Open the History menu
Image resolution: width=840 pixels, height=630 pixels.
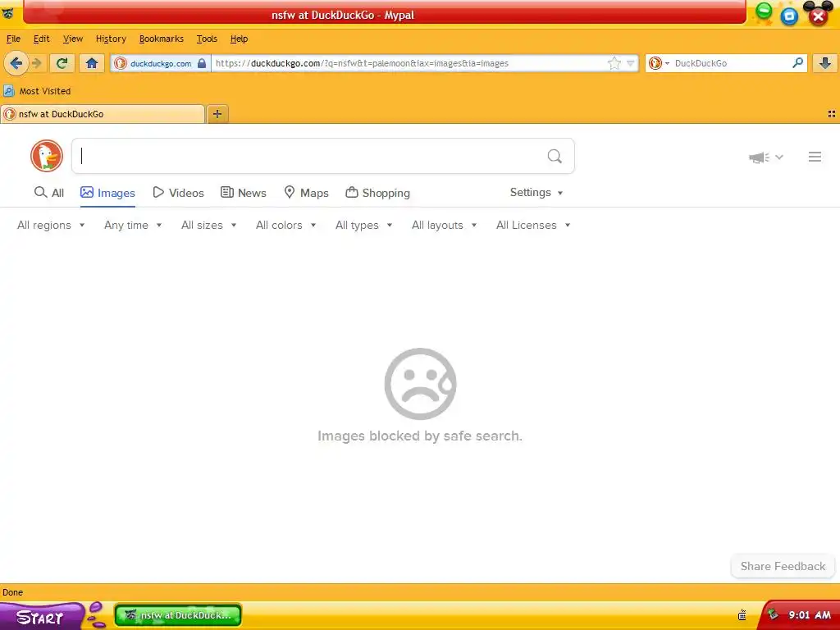111,39
